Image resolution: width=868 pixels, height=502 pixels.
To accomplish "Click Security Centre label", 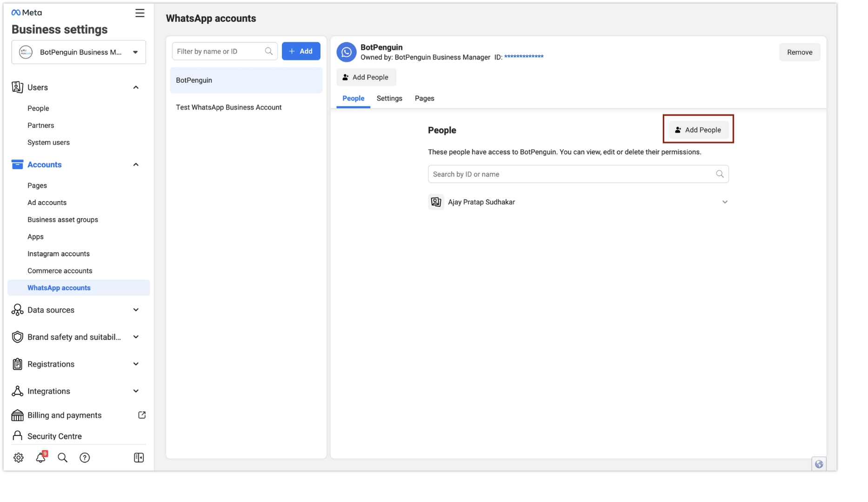I will 54,436.
